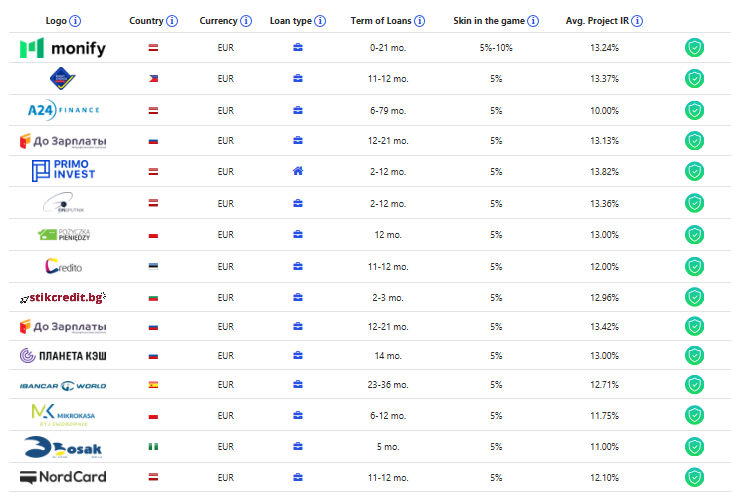
Task: Click the Credito logo
Action: (62, 267)
